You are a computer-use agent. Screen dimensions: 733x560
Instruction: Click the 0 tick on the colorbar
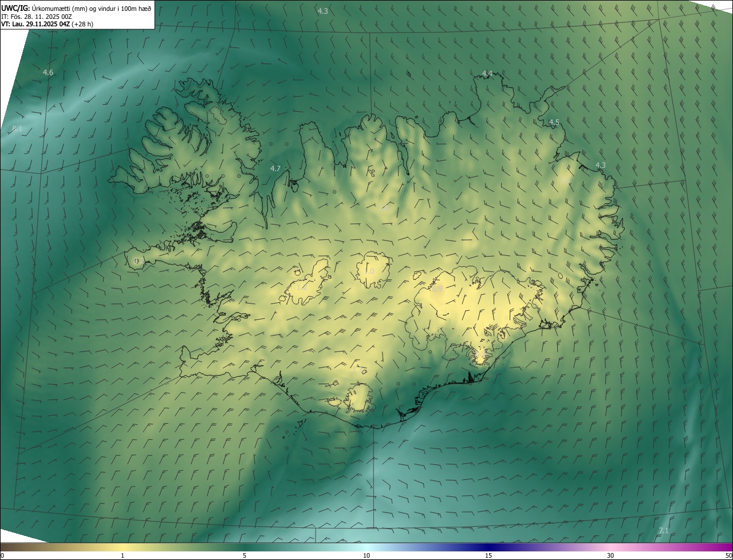click(x=2, y=555)
